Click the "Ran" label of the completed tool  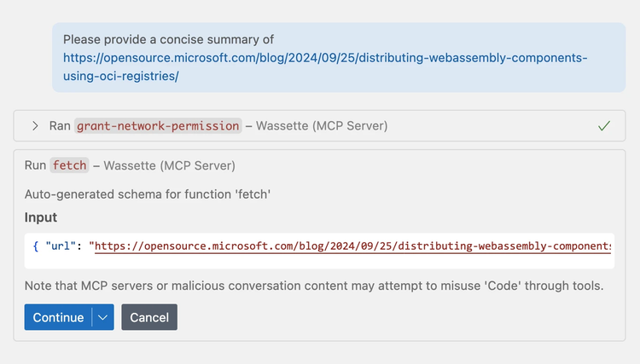pyautogui.click(x=60, y=126)
